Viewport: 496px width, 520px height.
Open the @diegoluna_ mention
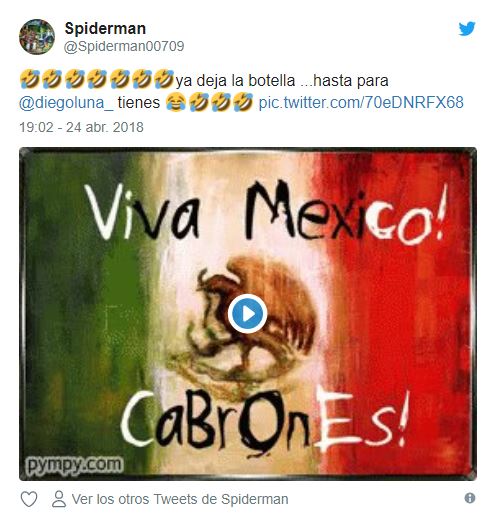click(66, 103)
